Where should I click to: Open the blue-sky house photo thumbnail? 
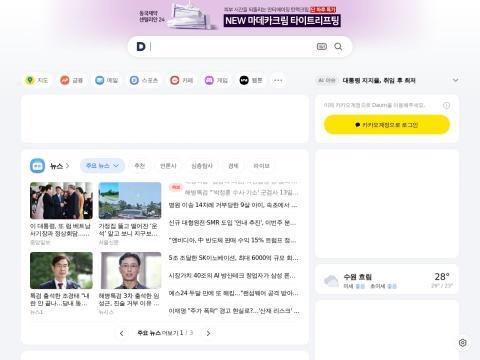(130, 201)
